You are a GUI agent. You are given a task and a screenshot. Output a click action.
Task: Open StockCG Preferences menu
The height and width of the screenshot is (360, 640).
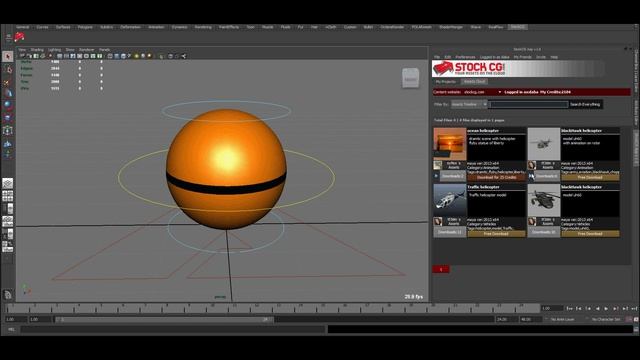465,57
